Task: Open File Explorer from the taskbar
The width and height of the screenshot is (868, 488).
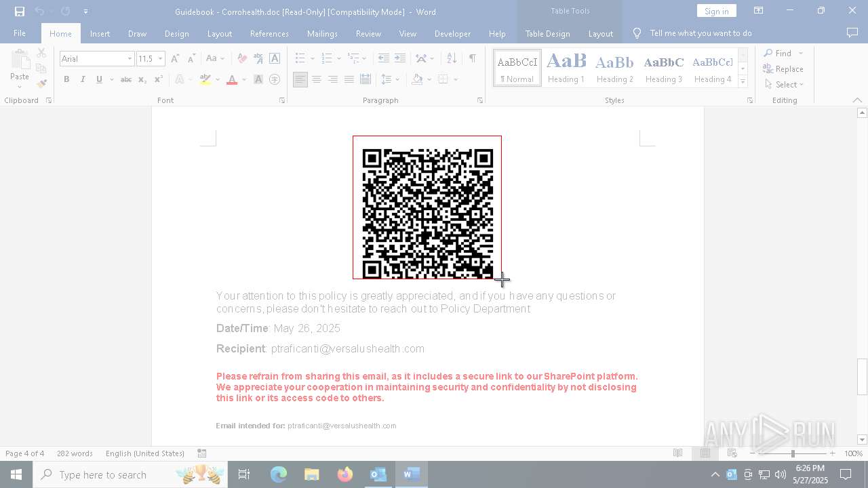Action: pos(312,474)
